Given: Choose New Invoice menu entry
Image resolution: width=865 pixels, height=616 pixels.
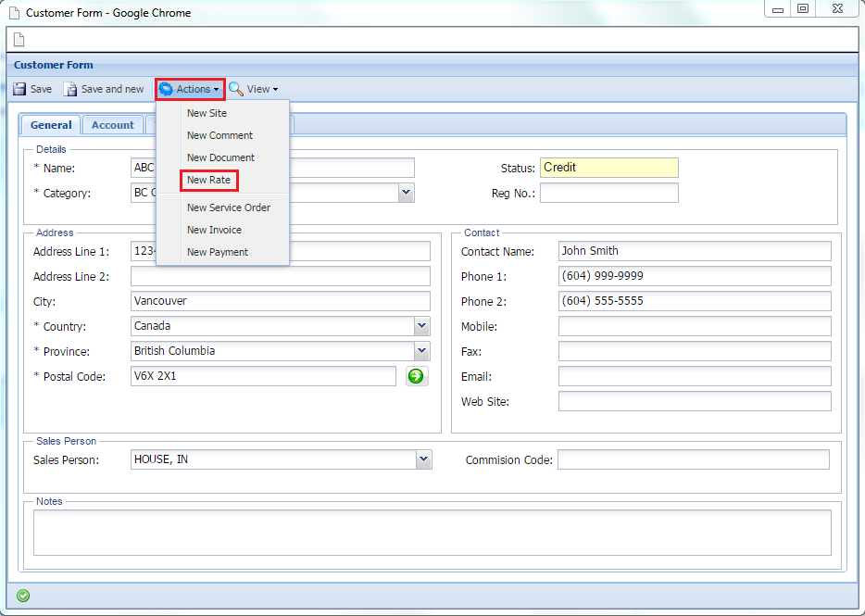Looking at the screenshot, I should click(214, 230).
